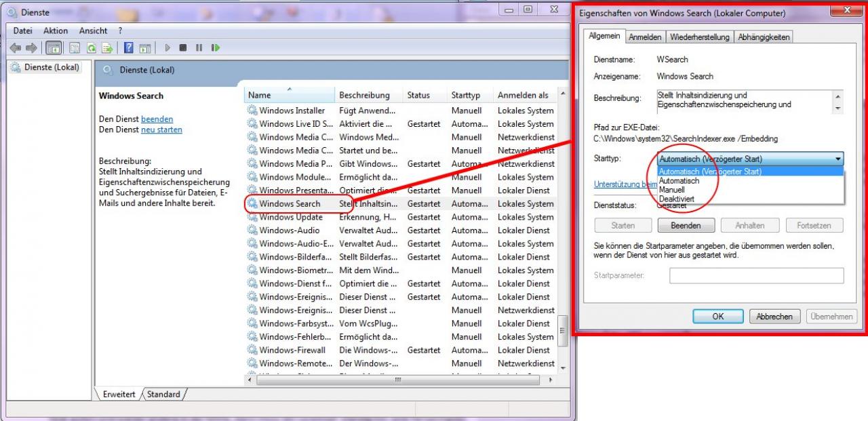Choose 'Manuell' start type option
Viewport: 868px width, 421px height.
[750, 190]
